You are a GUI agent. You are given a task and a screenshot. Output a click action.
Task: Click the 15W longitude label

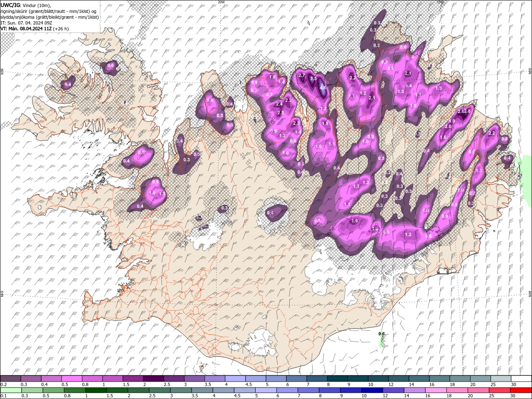click(441, 2)
